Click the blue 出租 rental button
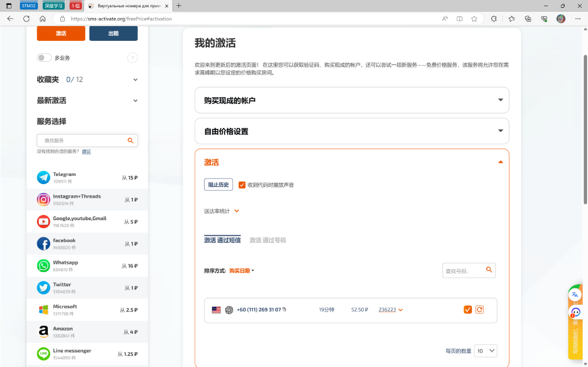This screenshot has height=367, width=588. coord(113,34)
